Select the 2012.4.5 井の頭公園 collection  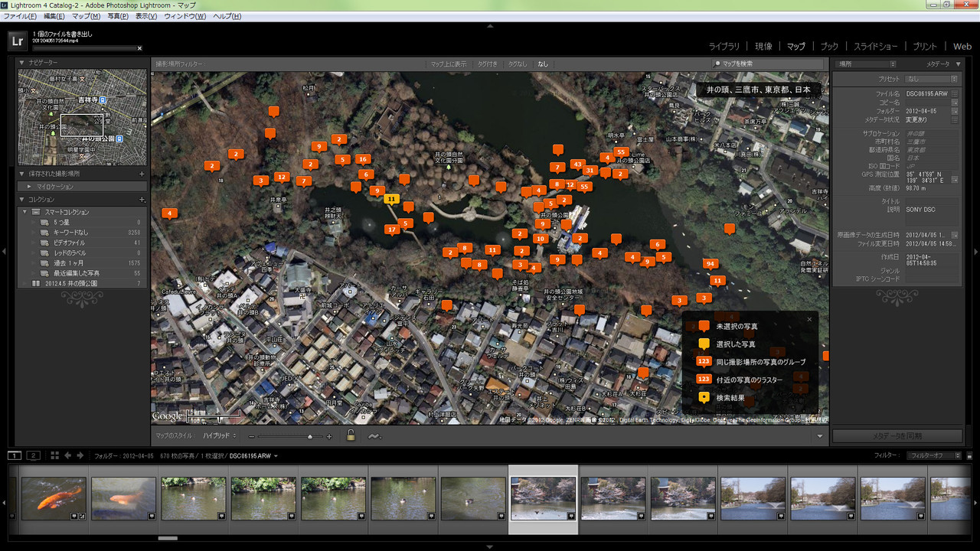pos(83,283)
